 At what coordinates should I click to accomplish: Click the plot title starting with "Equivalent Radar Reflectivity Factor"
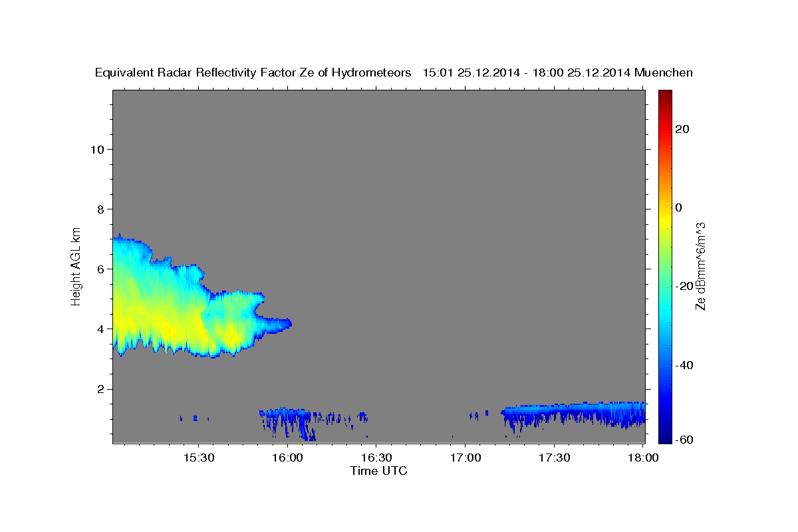pyautogui.click(x=394, y=72)
